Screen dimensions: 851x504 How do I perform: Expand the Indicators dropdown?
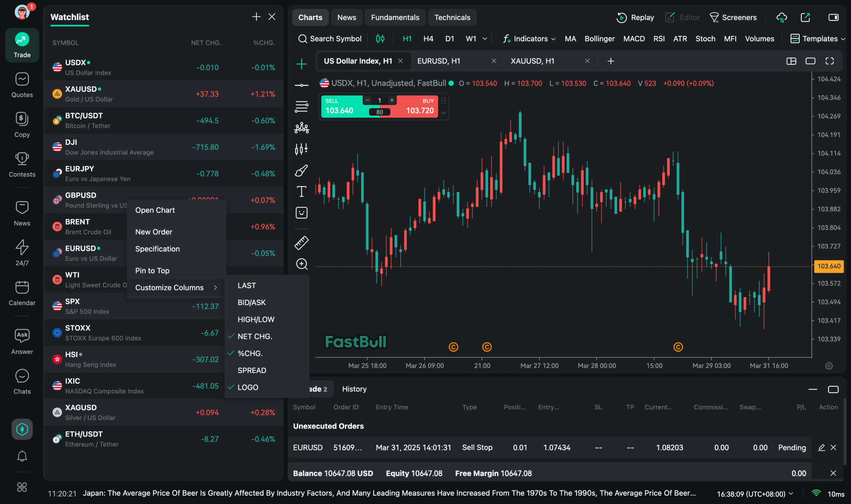(529, 39)
